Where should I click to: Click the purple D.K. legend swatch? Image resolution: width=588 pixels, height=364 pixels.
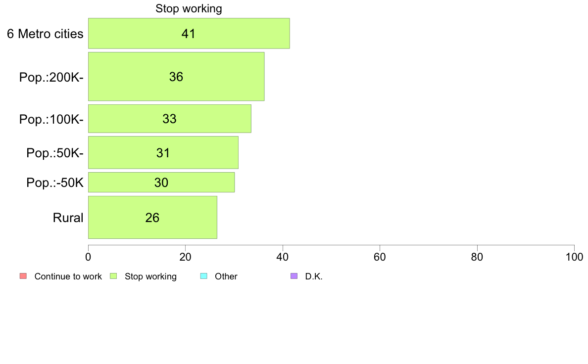click(294, 276)
